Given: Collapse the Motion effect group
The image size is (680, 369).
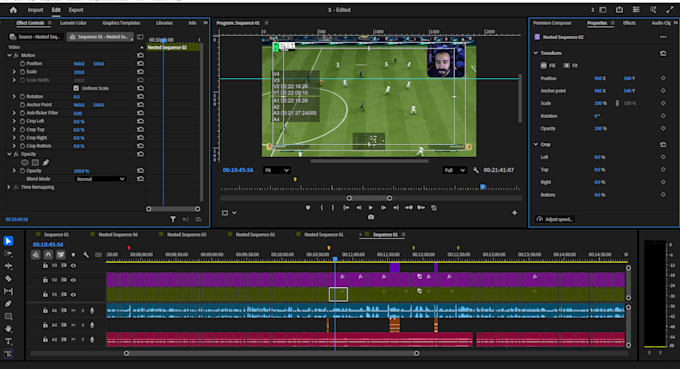Looking at the screenshot, I should click(x=9, y=56).
